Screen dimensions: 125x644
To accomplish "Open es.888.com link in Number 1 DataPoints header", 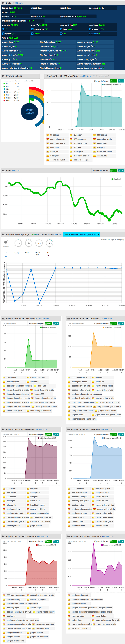I will point(44,319).
